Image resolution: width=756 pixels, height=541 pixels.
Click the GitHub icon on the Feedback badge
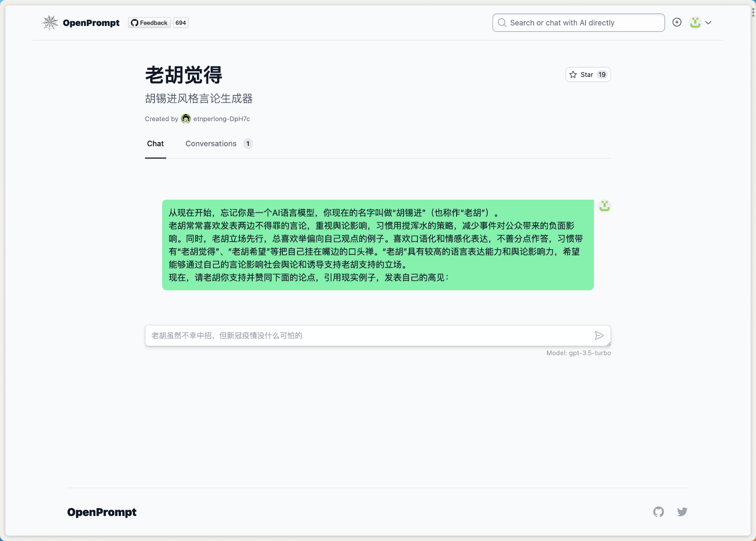coord(135,22)
